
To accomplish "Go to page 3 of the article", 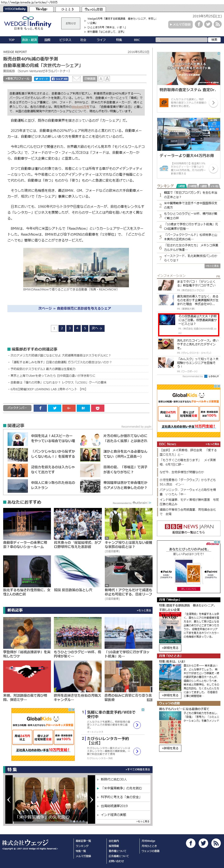I will click(x=70, y=328).
